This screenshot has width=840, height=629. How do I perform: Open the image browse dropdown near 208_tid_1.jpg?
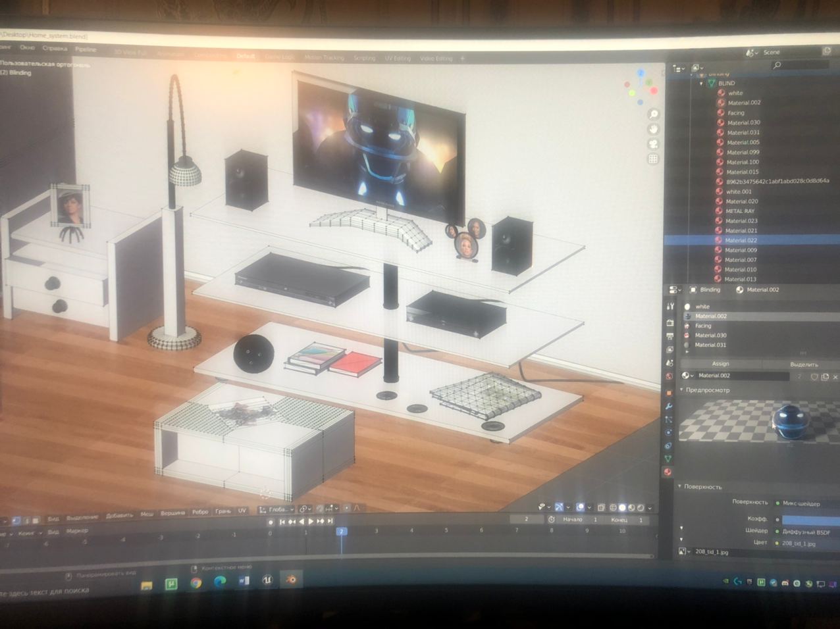[x=684, y=551]
